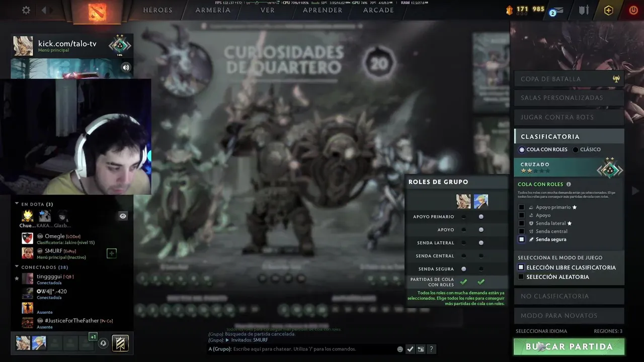Click the Chue... friend avatar

[x=27, y=216]
